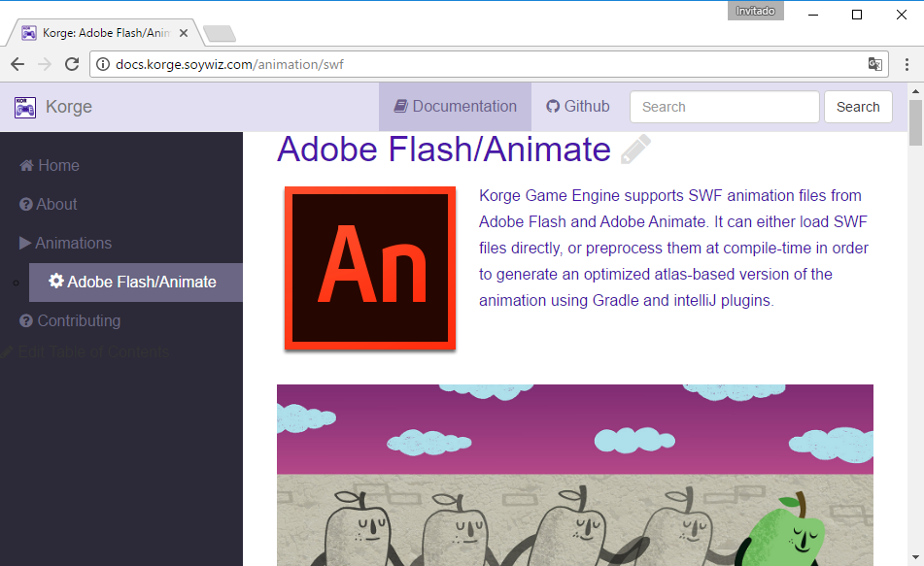This screenshot has width=924, height=566.
Task: Reload the page with refresh icon
Action: click(72, 64)
